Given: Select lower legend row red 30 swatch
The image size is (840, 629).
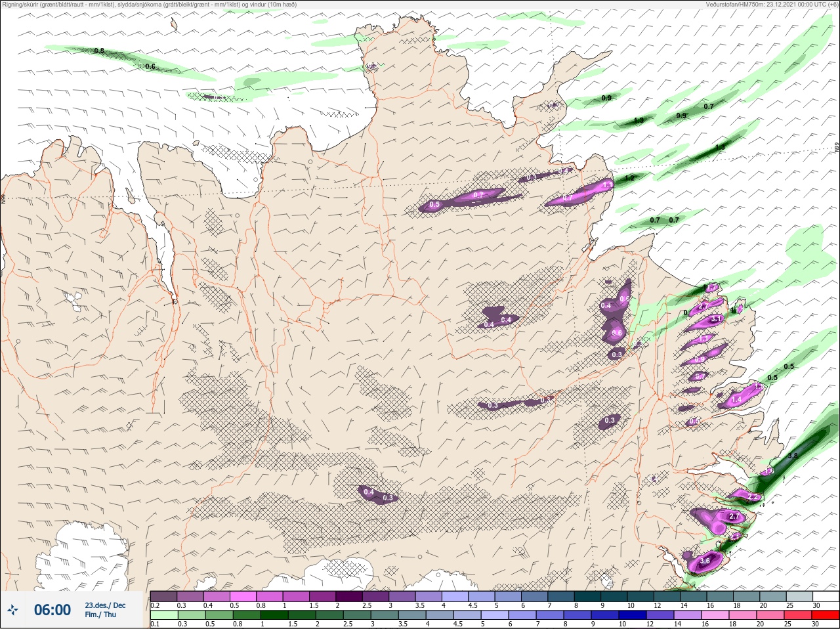Looking at the screenshot, I should pyautogui.click(x=826, y=615).
